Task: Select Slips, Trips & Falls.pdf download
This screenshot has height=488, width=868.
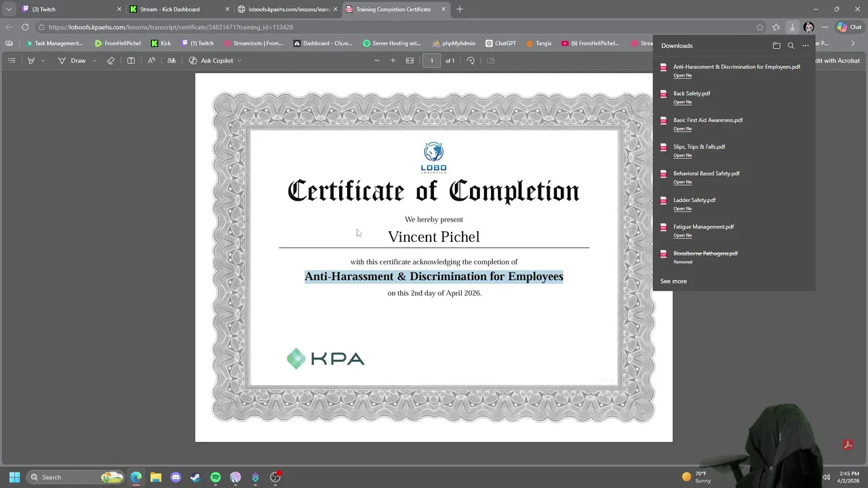Action: click(x=699, y=146)
